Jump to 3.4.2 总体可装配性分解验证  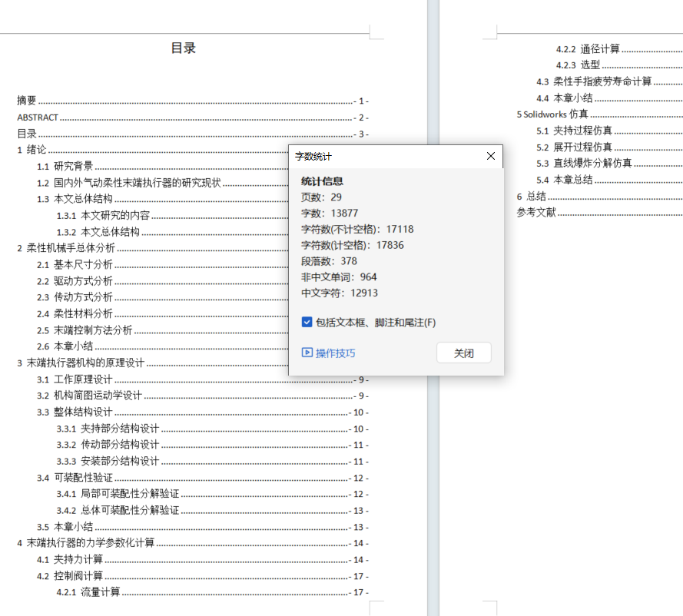[x=213, y=511]
